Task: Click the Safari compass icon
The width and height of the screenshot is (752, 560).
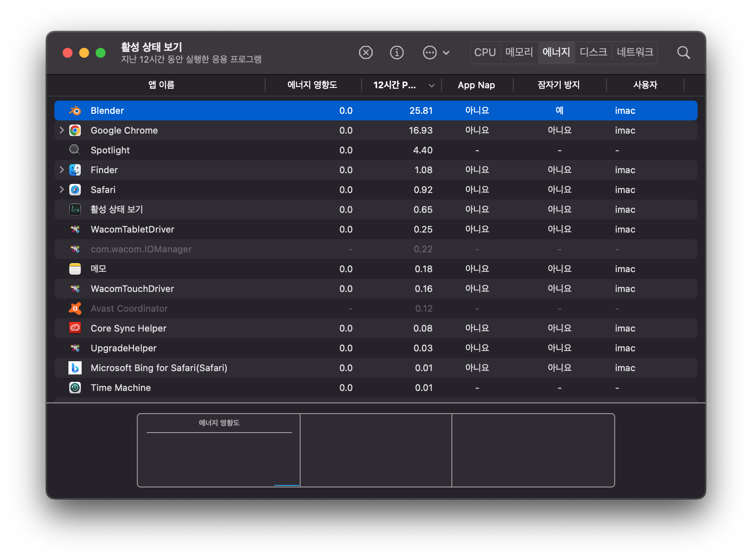Action: (x=75, y=190)
